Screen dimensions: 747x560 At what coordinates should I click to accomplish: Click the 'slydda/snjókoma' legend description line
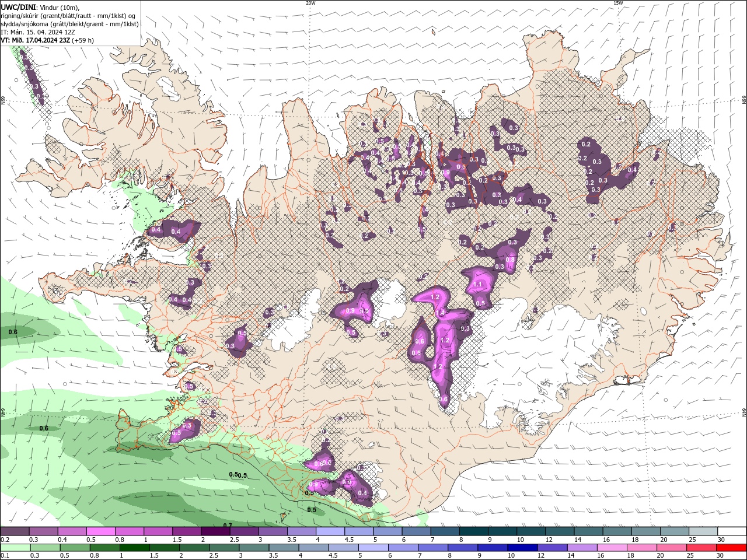tap(69, 24)
